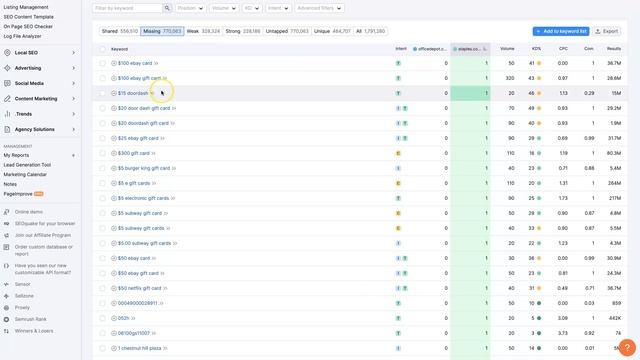The image size is (640, 360).
Task: Click the Add to keyword list button
Action: [561, 31]
